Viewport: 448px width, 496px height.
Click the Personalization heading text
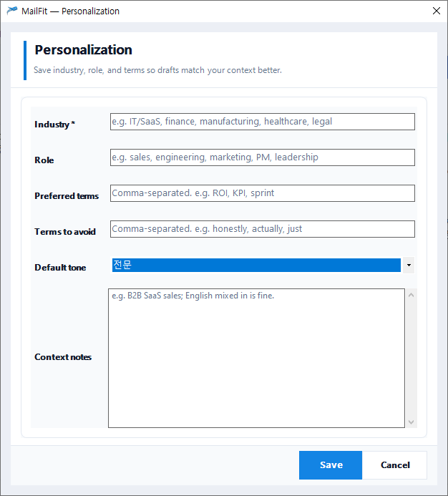[x=83, y=50]
